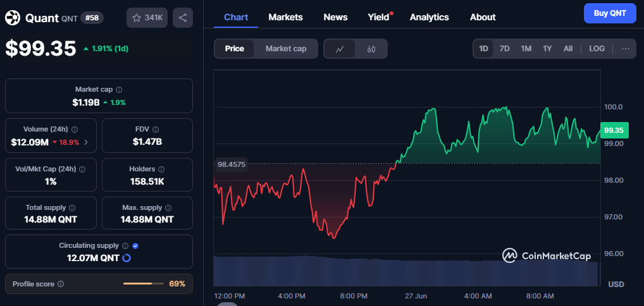Click the Vol/Mkt Cap (24h) info icon

coord(82,169)
